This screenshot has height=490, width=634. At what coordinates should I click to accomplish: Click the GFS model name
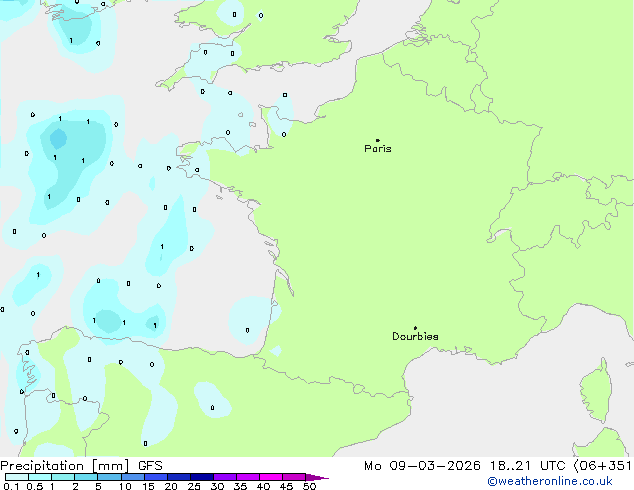click(150, 466)
